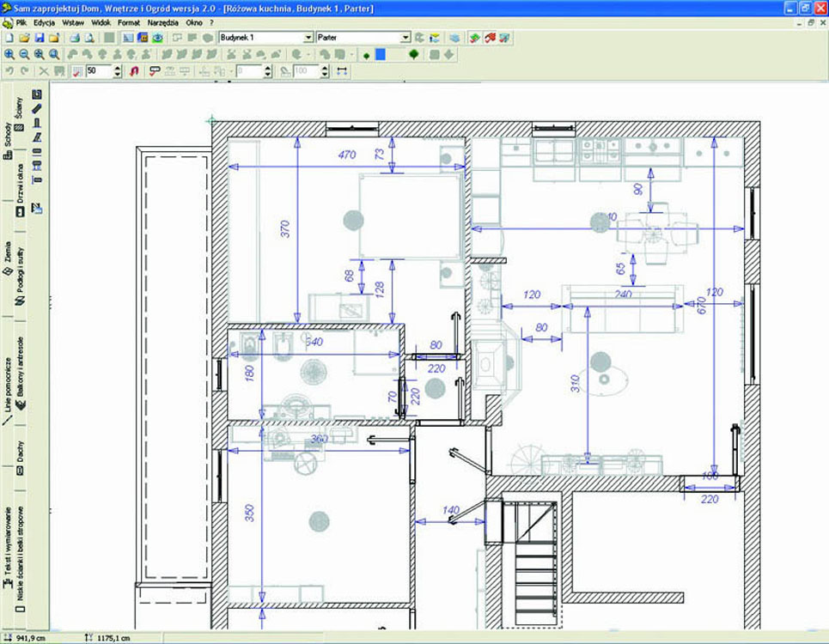829x644 pixels.
Task: Open the Narzędzia menu
Action: [163, 22]
